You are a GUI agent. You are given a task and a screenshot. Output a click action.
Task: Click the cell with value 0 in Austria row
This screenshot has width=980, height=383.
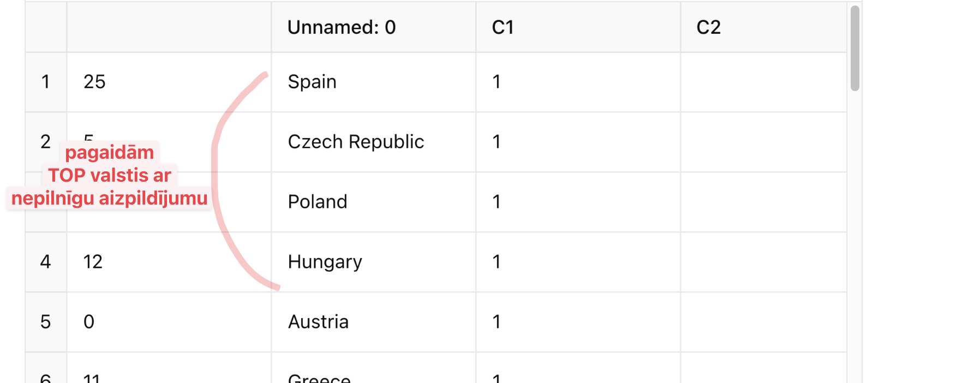coord(169,322)
